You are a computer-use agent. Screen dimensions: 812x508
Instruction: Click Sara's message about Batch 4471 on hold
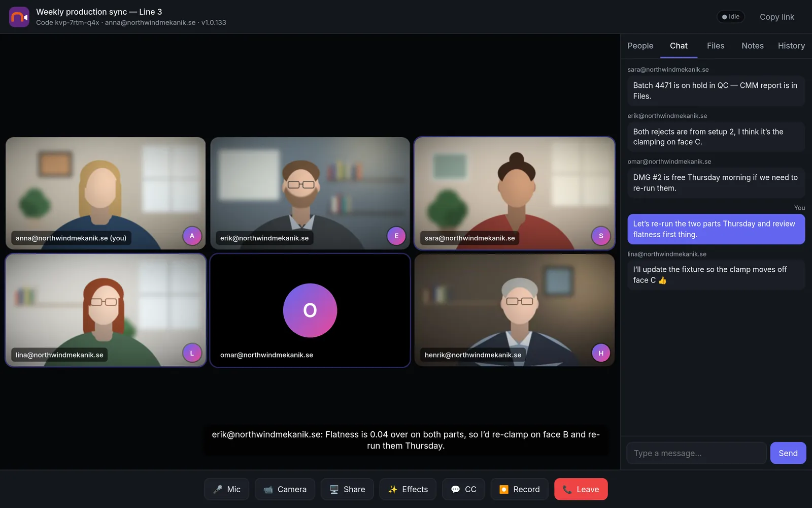(x=716, y=91)
